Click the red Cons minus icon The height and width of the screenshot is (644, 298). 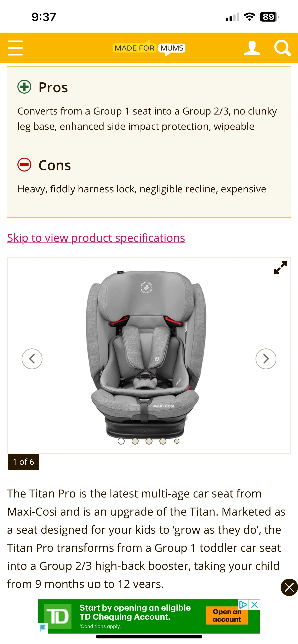24,165
